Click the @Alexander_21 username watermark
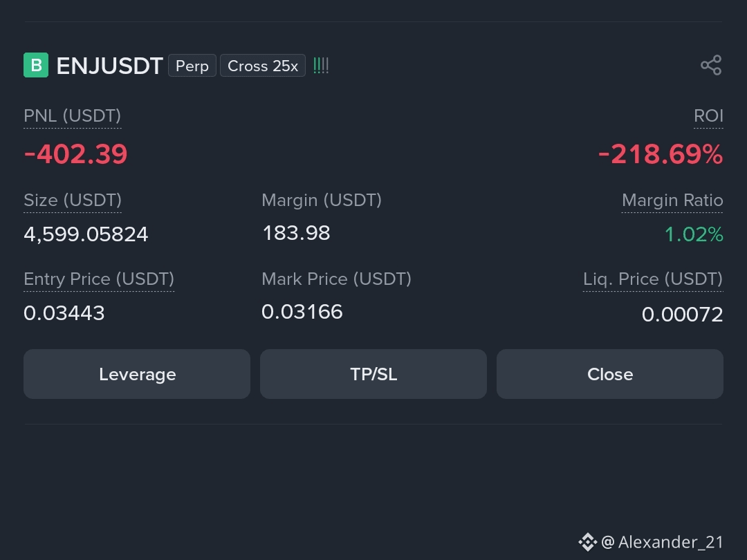Viewport: 747px width, 560px height. pyautogui.click(x=662, y=542)
